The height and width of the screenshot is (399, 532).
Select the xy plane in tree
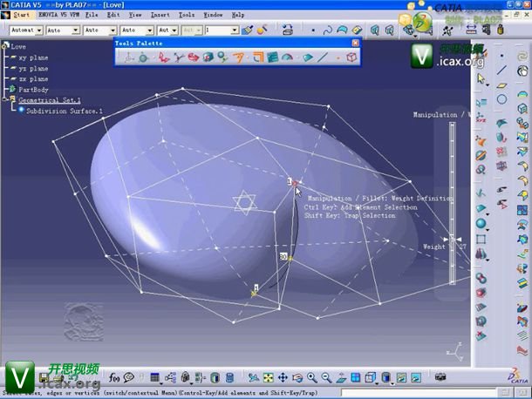[x=32, y=57]
